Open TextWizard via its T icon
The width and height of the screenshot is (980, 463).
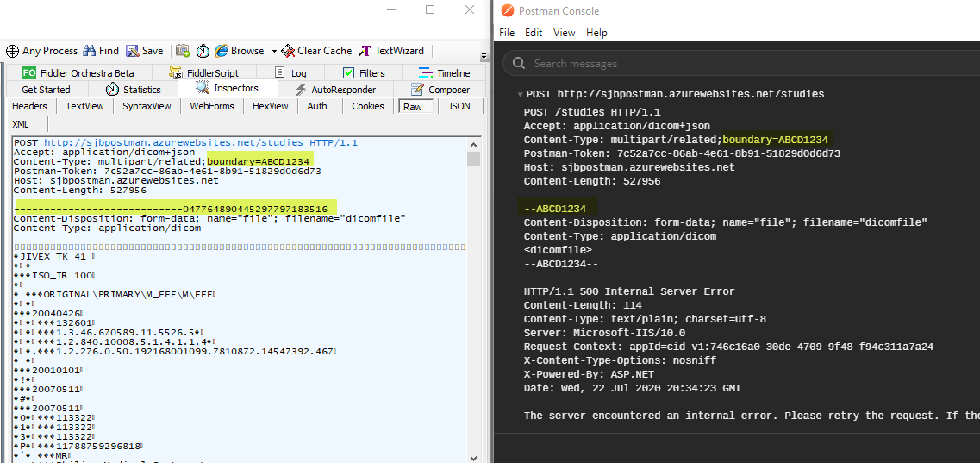[365, 51]
